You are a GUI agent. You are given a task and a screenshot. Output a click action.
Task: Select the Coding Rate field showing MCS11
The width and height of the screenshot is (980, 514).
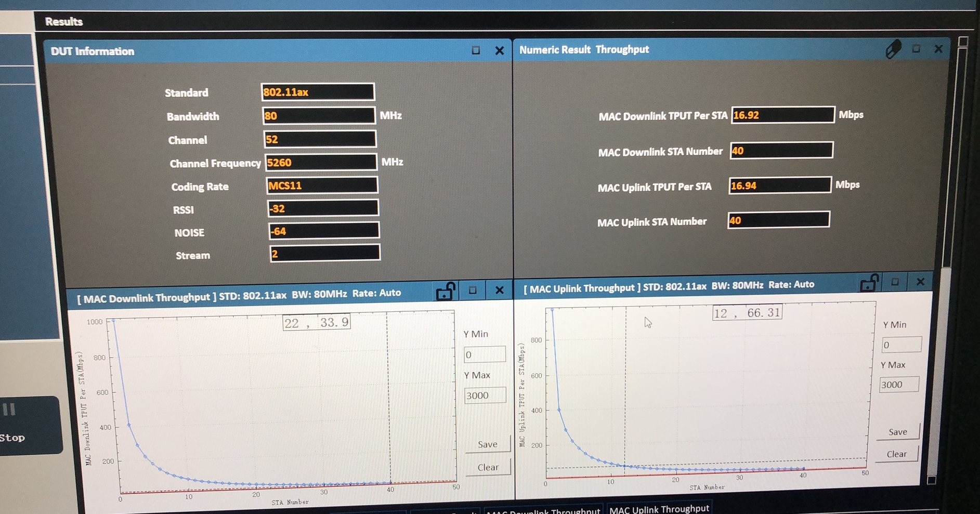322,186
